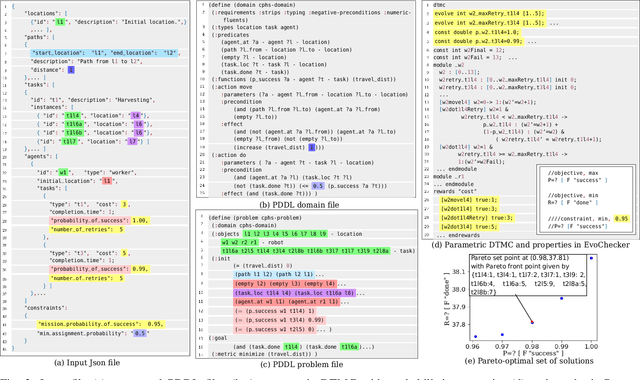Click the "dtmc" keyword line

(x=440, y=5)
